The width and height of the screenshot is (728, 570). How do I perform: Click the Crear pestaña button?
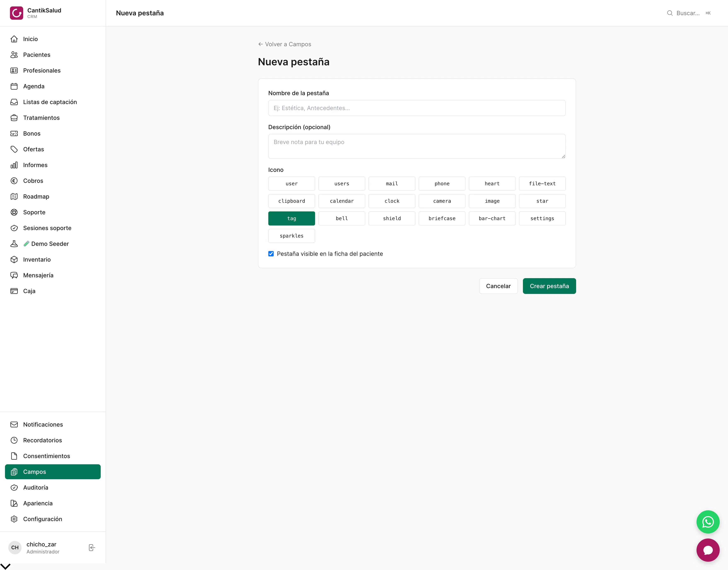(549, 286)
